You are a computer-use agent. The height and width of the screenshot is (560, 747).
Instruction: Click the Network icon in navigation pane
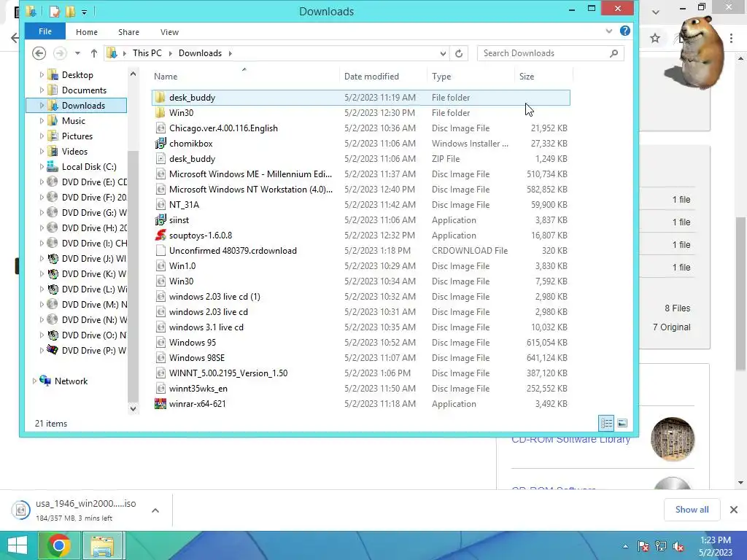click(x=46, y=381)
